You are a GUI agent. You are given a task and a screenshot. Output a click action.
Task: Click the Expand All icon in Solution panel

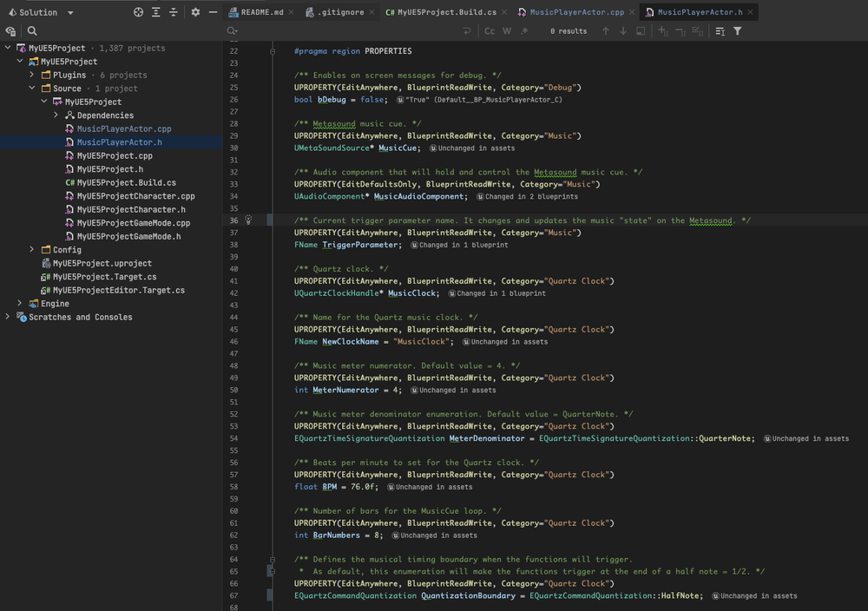tap(156, 13)
